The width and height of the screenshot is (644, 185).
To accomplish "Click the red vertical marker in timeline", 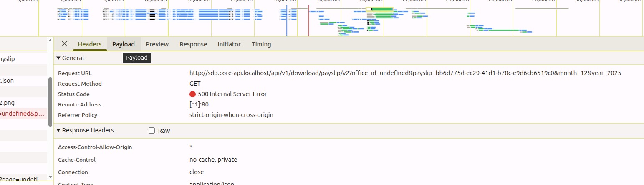I will [x=308, y=21].
